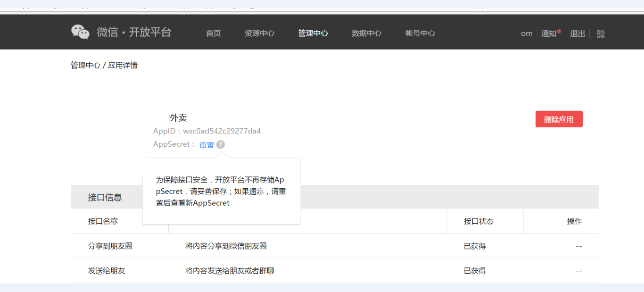The height and width of the screenshot is (292, 644).
Task: Select the 发送给朋友 row name
Action: point(107,271)
